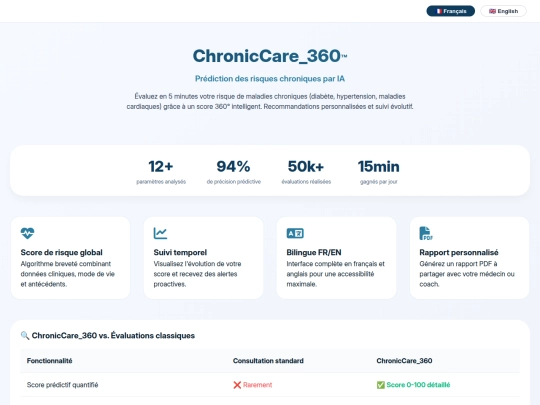
Task: Click the Score prédictif quantifié row label
Action: pyautogui.click(x=62, y=385)
